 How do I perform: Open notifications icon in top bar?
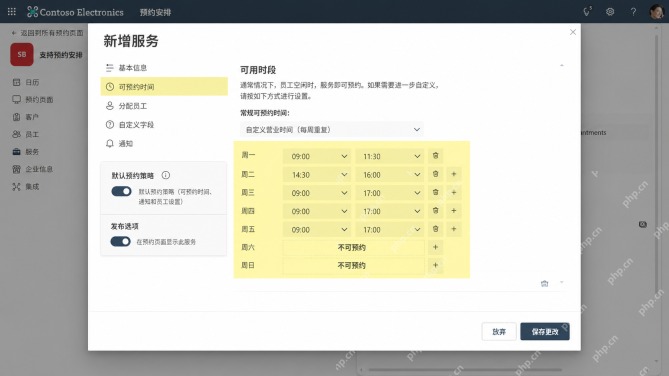point(588,12)
